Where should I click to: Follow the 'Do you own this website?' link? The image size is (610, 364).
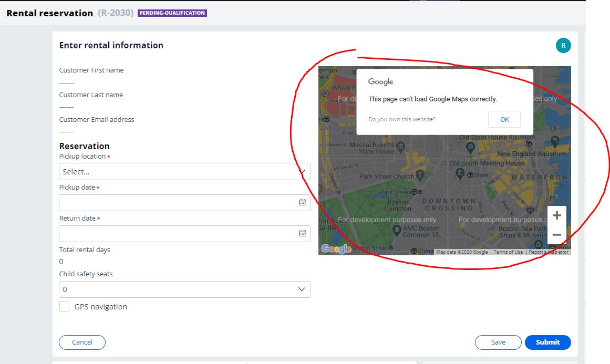[x=402, y=119]
